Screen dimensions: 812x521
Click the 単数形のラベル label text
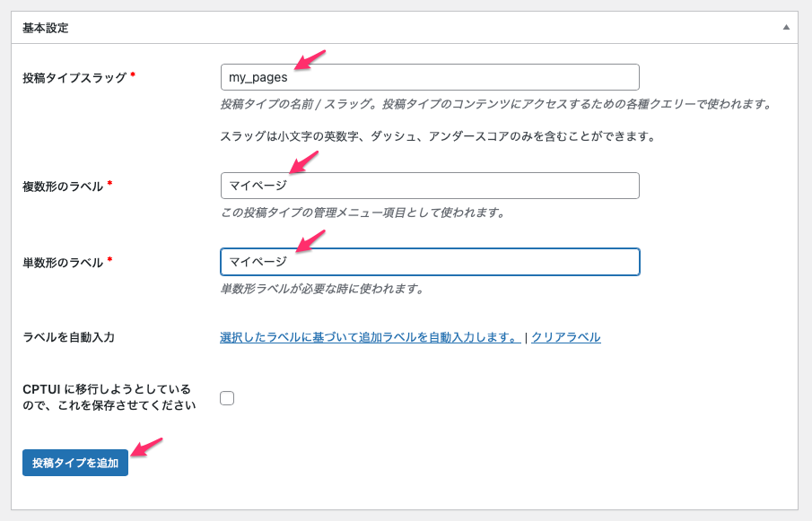[x=62, y=263]
